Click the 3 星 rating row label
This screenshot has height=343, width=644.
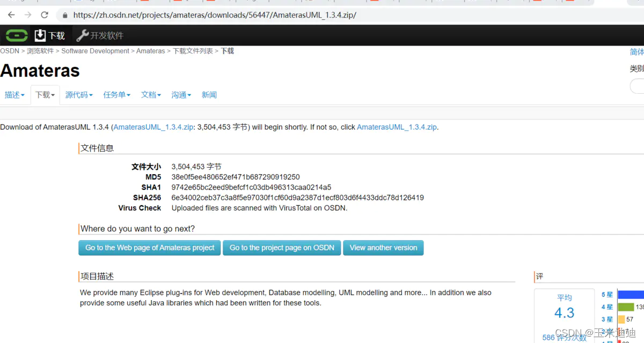pyautogui.click(x=607, y=319)
